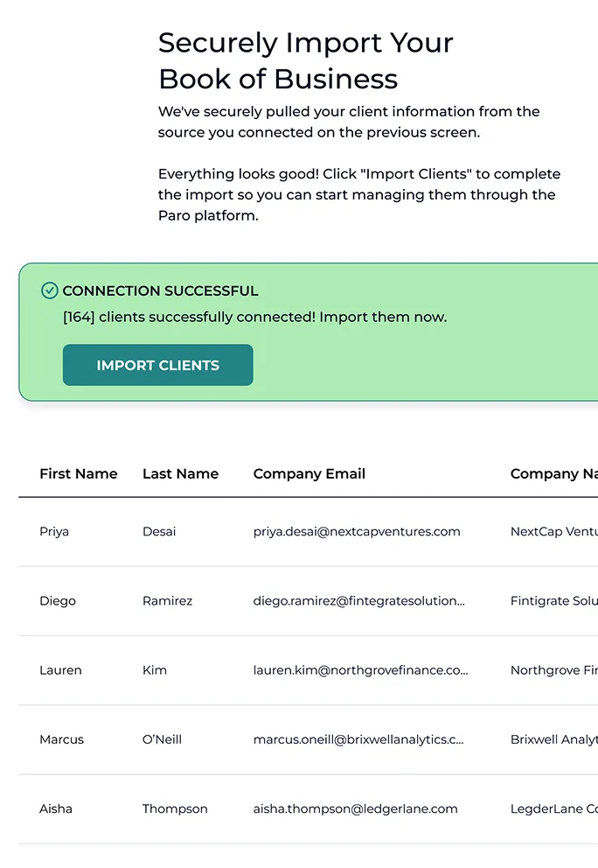Sort by the Last Name column header
598x868 pixels.
pos(180,473)
